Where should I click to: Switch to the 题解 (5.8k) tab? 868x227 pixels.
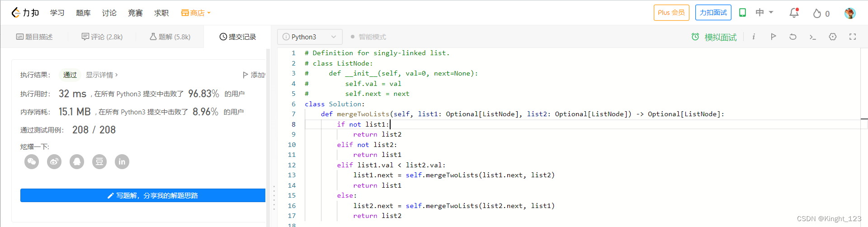(x=170, y=37)
